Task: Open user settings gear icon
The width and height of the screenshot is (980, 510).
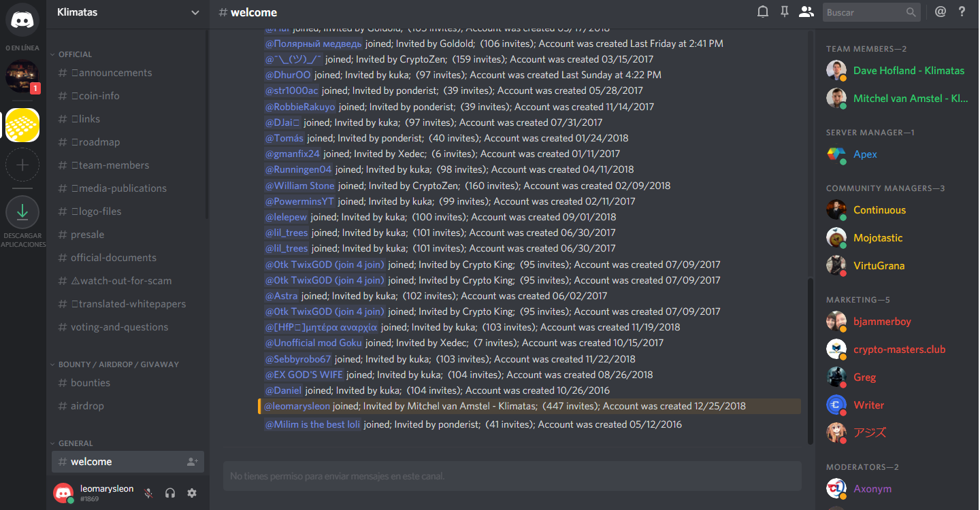Action: [192, 493]
